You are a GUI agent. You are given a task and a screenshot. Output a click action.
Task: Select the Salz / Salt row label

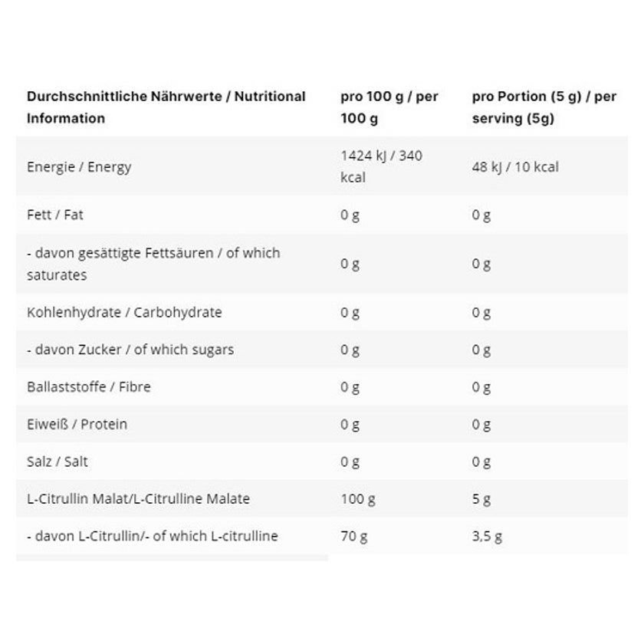(x=57, y=462)
